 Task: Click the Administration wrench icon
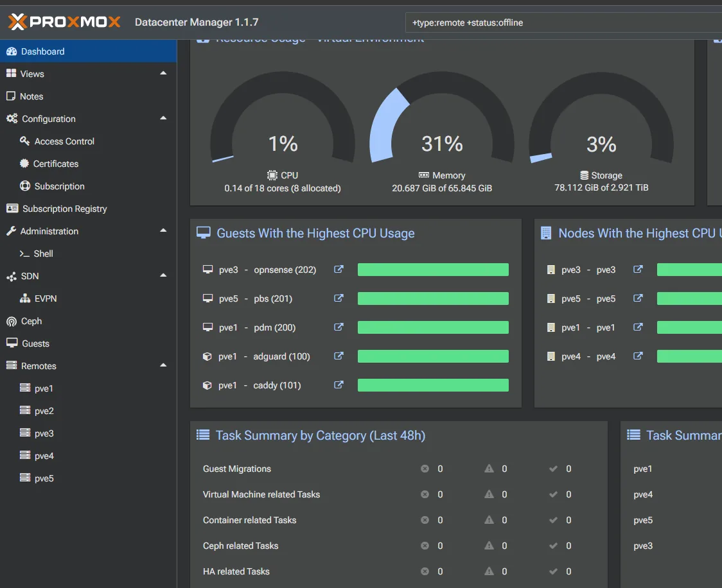pyautogui.click(x=11, y=231)
